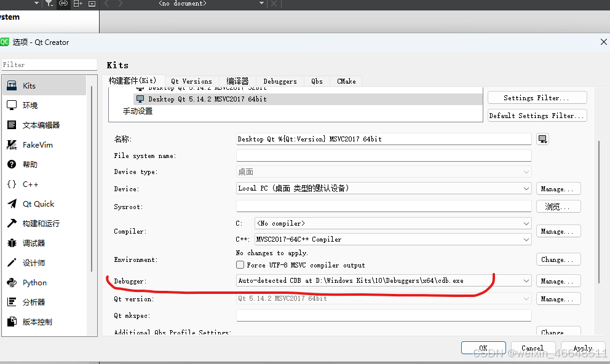The height and width of the screenshot is (364, 610).
Task: Click the File system name input field
Action: (383, 156)
